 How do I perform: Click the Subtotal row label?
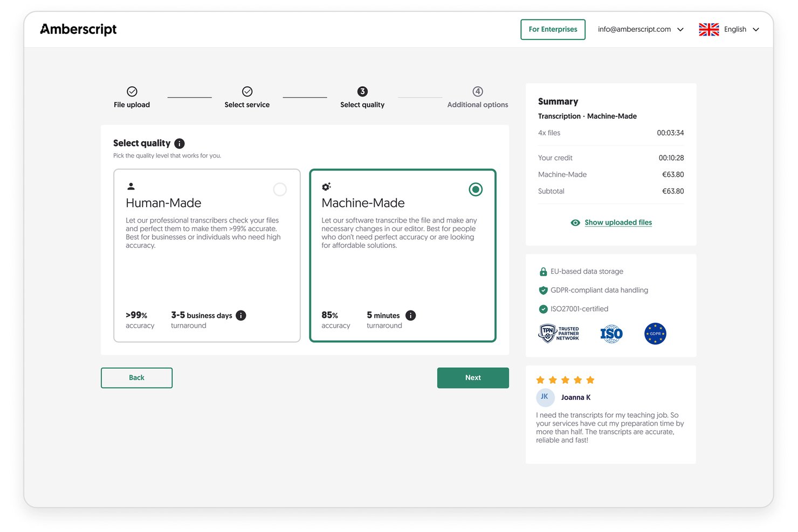coord(551,191)
